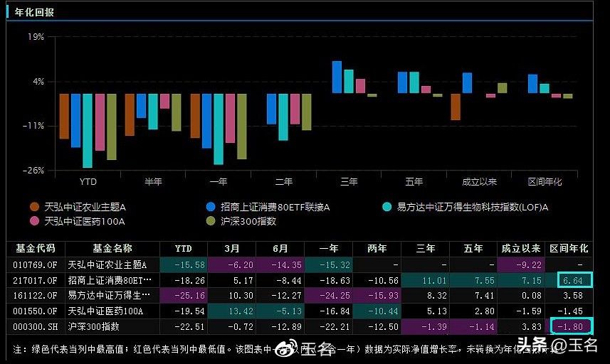This screenshot has width=610, height=364.
Task: Click the olive 沪深300指数 legend dot
Action: coord(211,221)
